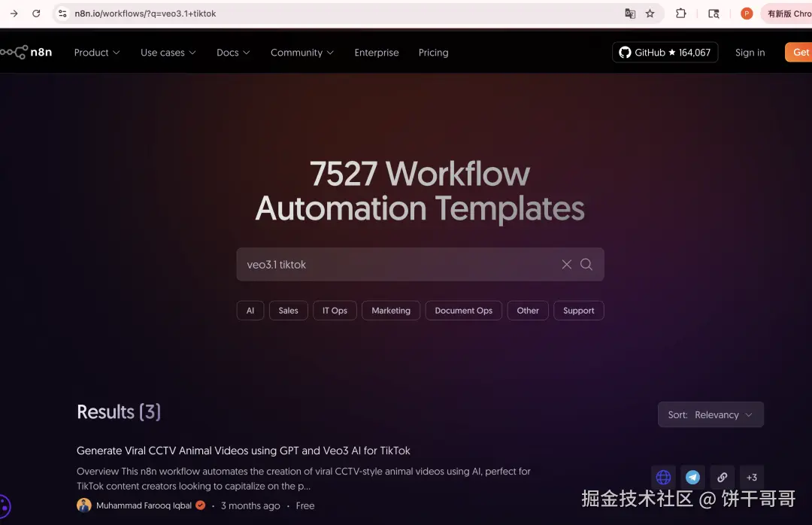
Task: Click the magnifier search icon
Action: click(586, 264)
